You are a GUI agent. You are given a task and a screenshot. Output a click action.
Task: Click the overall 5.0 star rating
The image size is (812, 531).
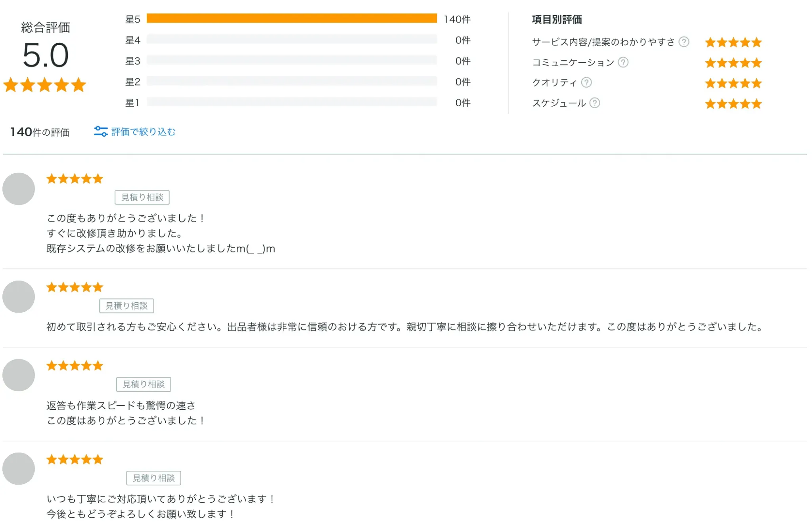[45, 85]
